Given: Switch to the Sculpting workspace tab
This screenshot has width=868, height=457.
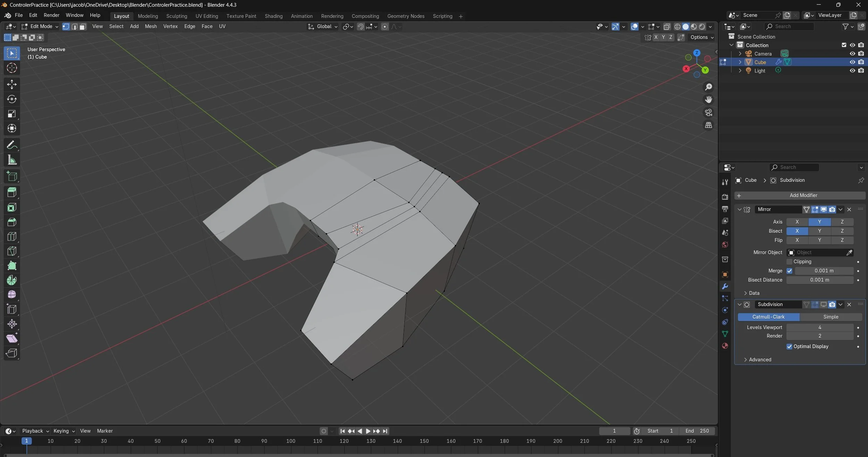Looking at the screenshot, I should click(176, 16).
